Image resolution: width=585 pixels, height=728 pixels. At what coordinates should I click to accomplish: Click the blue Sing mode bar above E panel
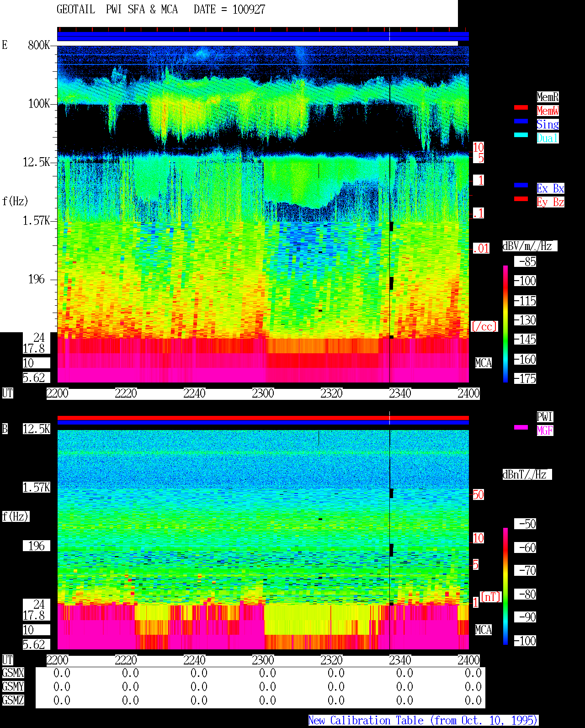pos(263,37)
